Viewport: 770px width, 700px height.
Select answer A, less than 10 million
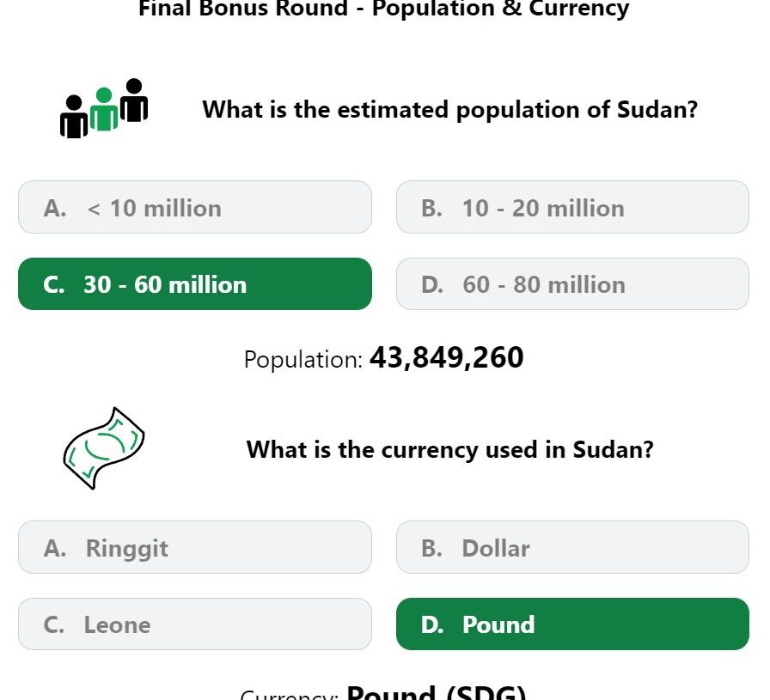pyautogui.click(x=195, y=207)
